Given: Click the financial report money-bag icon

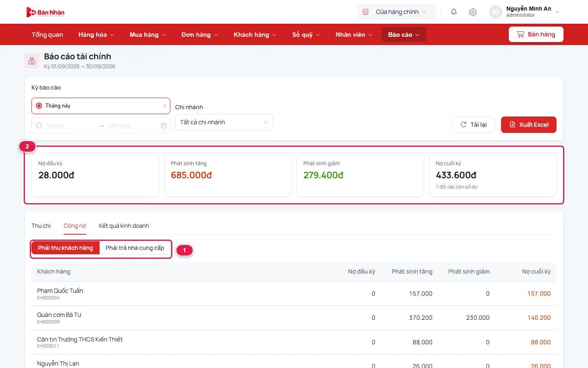Looking at the screenshot, I should 32,61.
